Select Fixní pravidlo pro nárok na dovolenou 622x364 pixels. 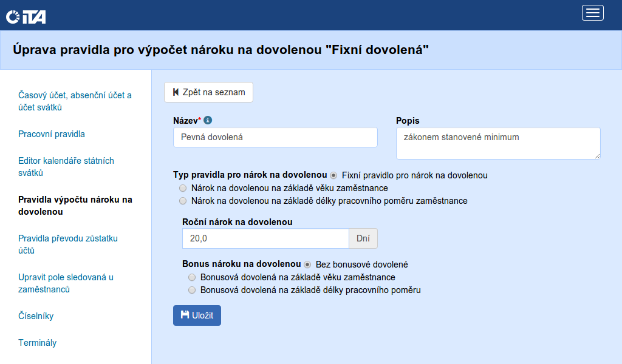(x=334, y=175)
